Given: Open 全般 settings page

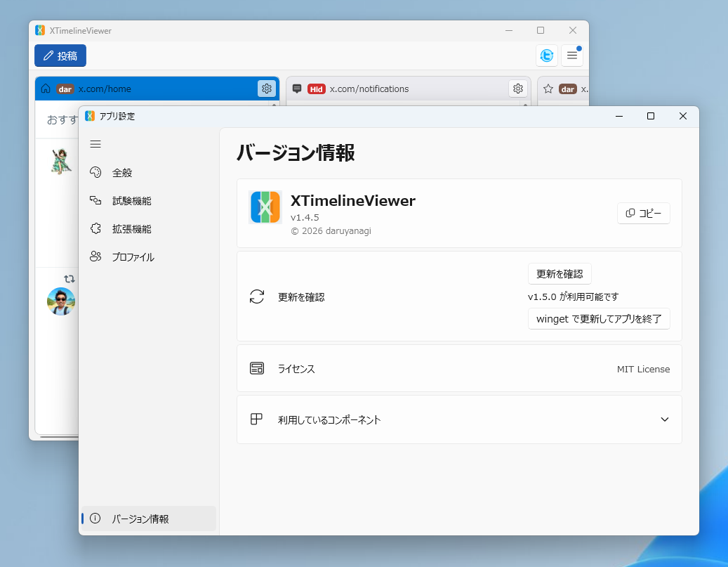Looking at the screenshot, I should point(149,173).
